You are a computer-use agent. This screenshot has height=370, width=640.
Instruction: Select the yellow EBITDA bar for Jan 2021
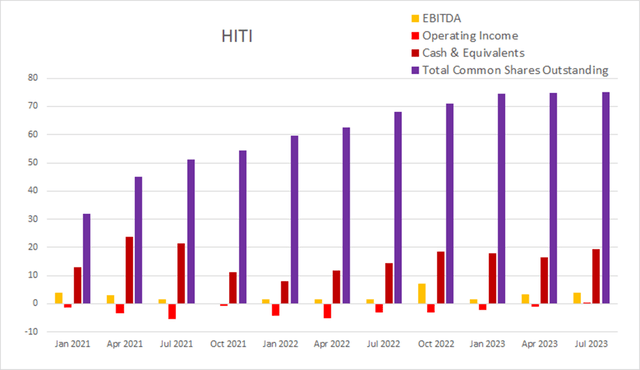click(59, 298)
